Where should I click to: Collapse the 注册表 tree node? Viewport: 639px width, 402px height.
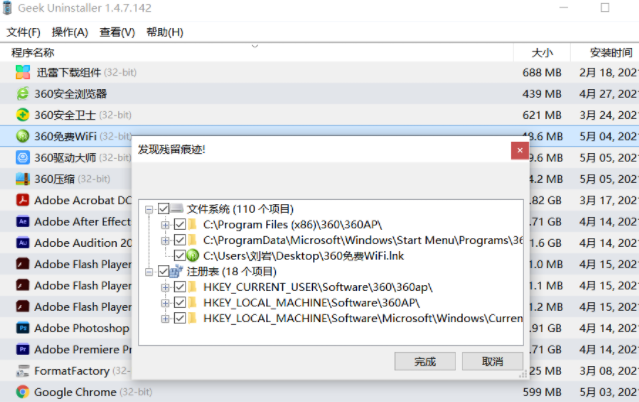tap(149, 272)
